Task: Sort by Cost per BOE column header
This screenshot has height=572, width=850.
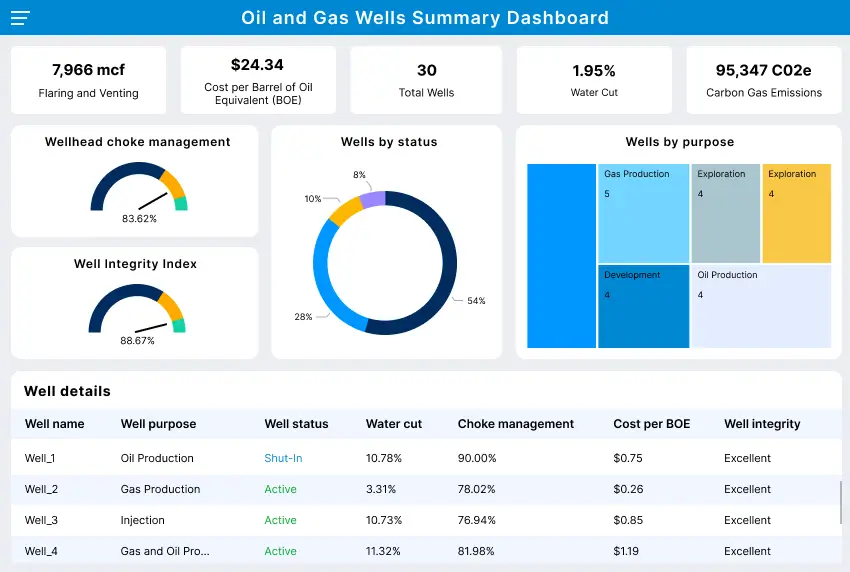Action: click(651, 424)
